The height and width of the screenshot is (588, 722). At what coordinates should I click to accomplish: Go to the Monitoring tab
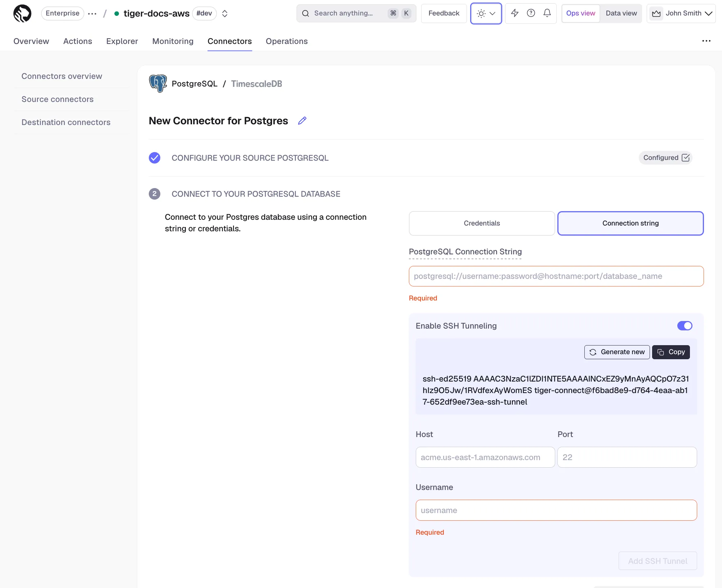coord(173,41)
